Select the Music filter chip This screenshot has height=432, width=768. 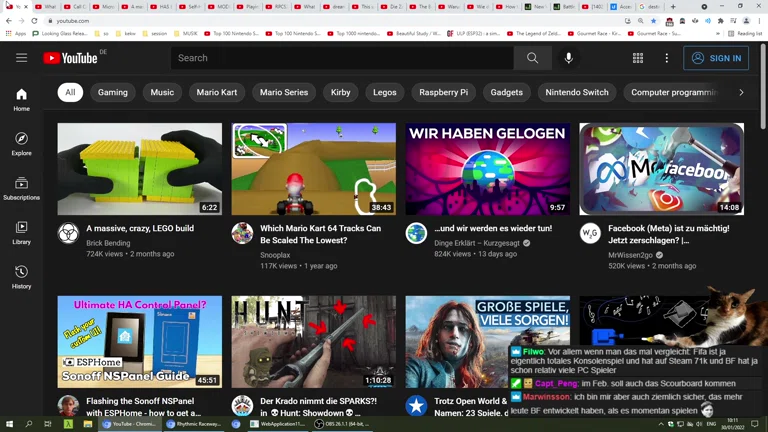(x=162, y=93)
